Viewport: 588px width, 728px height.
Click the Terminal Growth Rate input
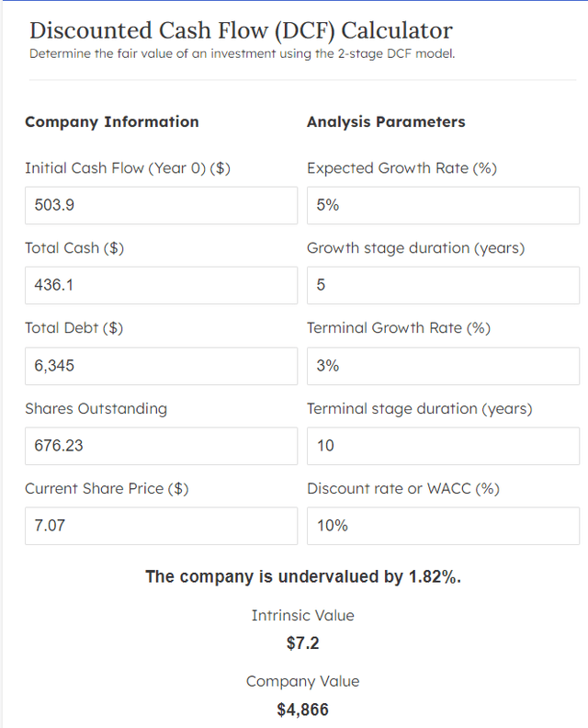443,365
